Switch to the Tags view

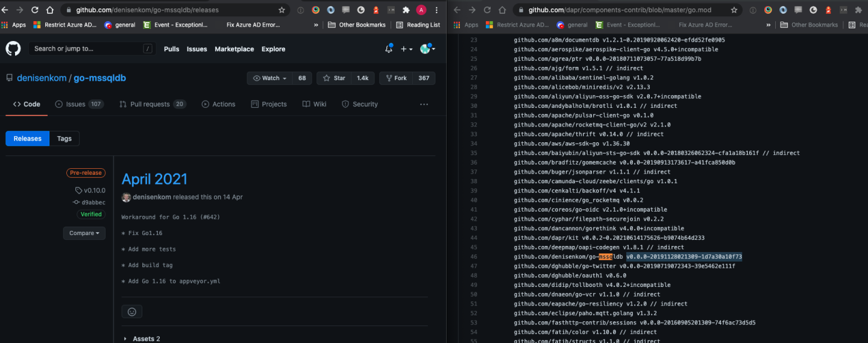pyautogui.click(x=64, y=139)
